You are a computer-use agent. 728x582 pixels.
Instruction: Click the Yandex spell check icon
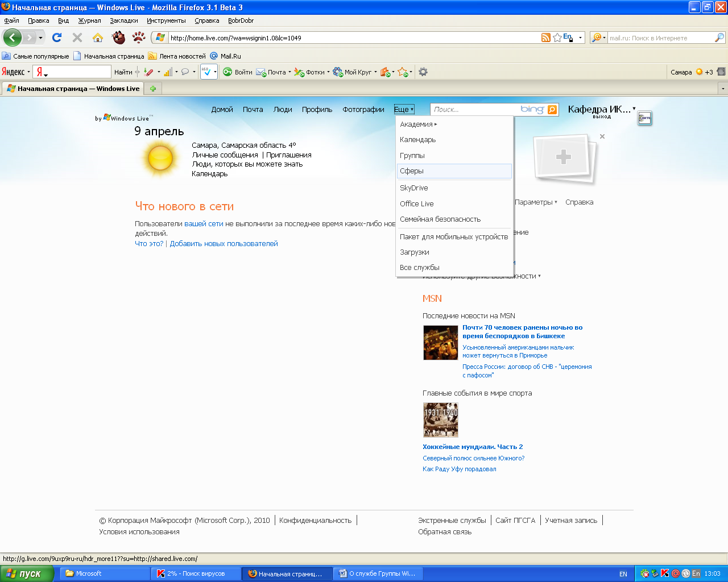point(207,72)
